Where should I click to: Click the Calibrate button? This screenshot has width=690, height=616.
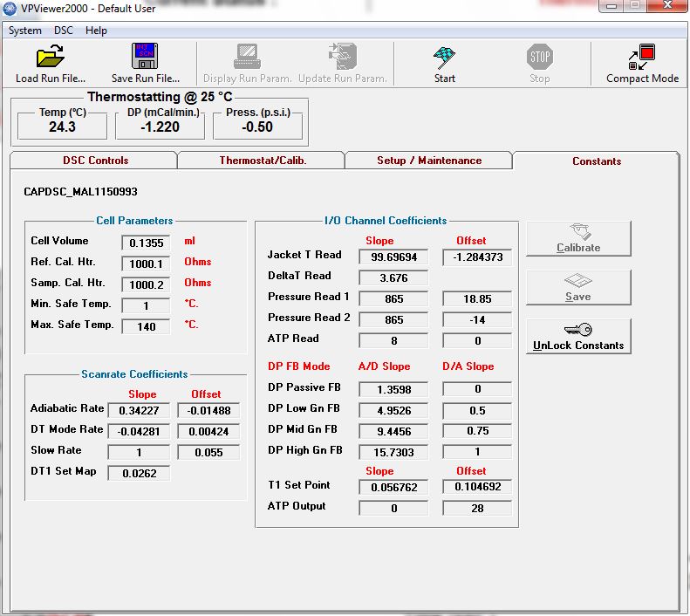[x=578, y=239]
